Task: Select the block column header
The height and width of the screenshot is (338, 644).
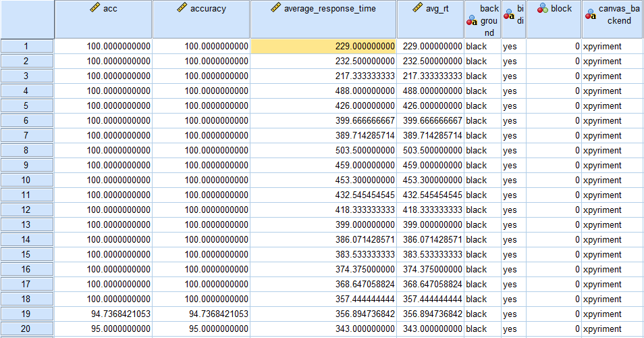Action: pyautogui.click(x=554, y=20)
